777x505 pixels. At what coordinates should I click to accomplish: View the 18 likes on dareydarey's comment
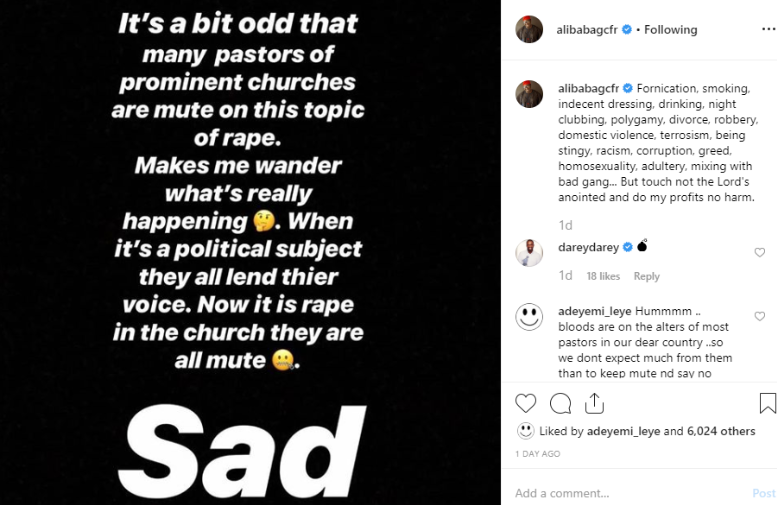click(603, 276)
